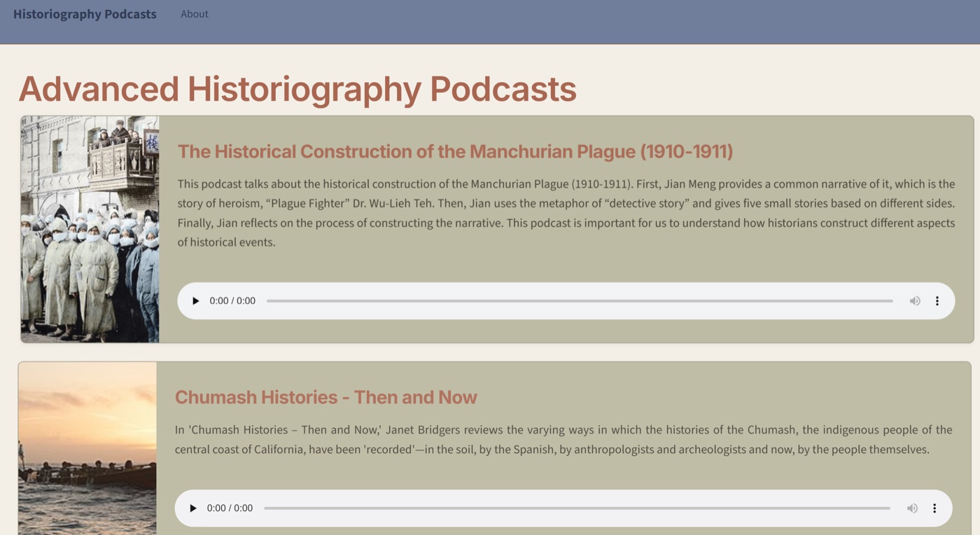Viewport: 980px width, 535px height.
Task: Open the About page in navbar
Action: tap(195, 14)
